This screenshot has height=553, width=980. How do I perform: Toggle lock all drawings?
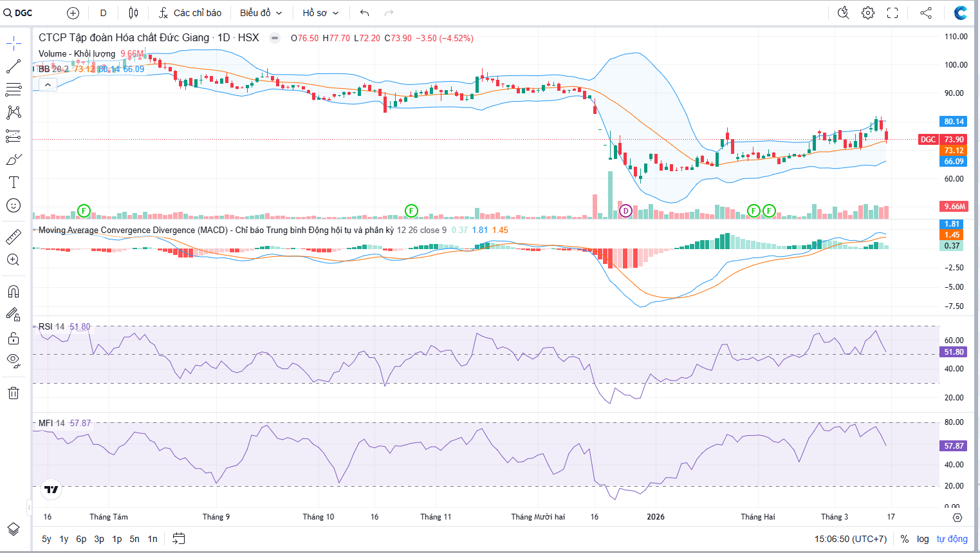[14, 338]
